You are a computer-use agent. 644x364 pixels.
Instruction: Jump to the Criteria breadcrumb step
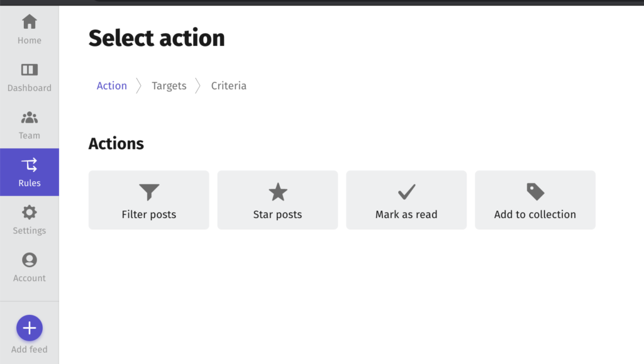pyautogui.click(x=229, y=85)
